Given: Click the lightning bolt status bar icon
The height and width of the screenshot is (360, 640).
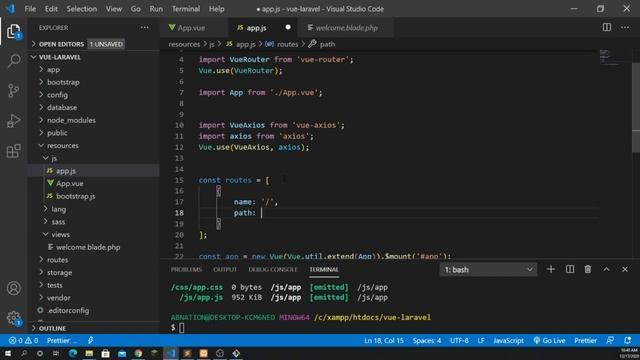Looking at the screenshot, I should coord(90,340).
